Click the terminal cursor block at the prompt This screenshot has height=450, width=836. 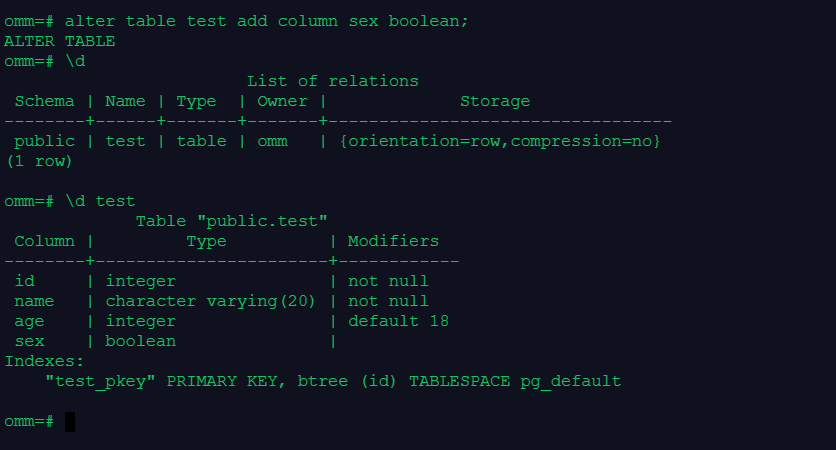tap(70, 421)
